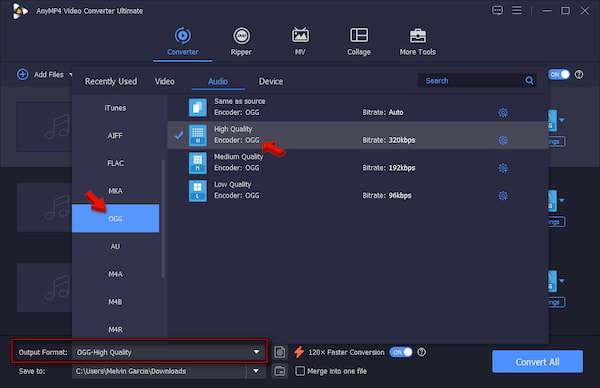Select M4R audio format
600x388 pixels.
click(115, 329)
